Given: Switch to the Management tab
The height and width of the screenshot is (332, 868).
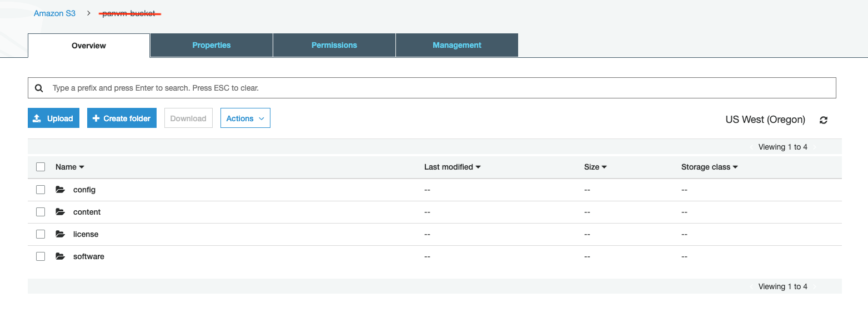Looking at the screenshot, I should (x=456, y=45).
